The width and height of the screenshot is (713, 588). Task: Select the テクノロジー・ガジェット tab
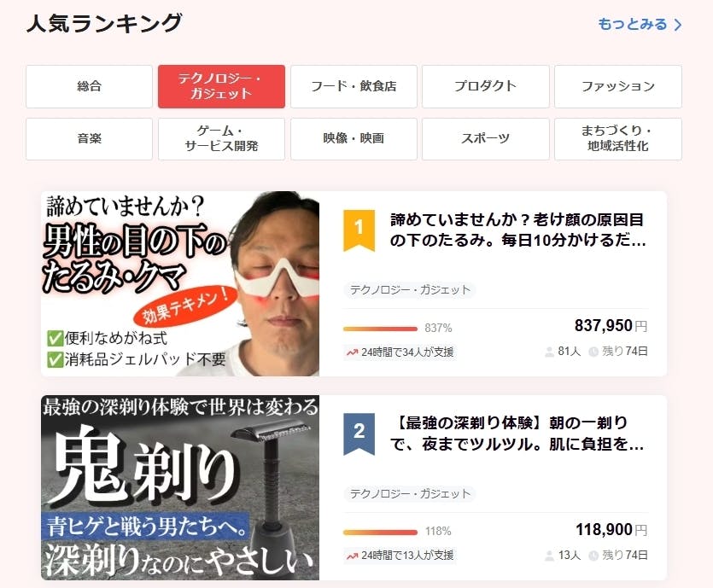pyautogui.click(x=221, y=86)
